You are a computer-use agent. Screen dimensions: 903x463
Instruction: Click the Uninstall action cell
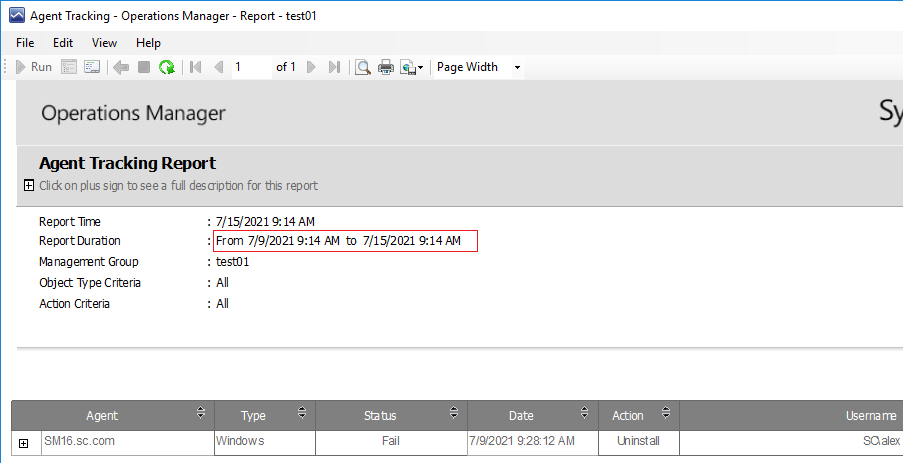639,443
